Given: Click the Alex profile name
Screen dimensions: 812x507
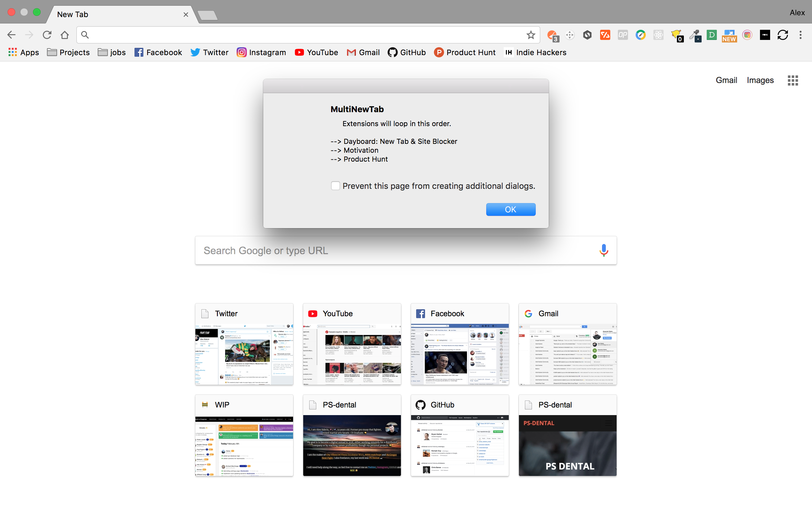Looking at the screenshot, I should point(797,12).
